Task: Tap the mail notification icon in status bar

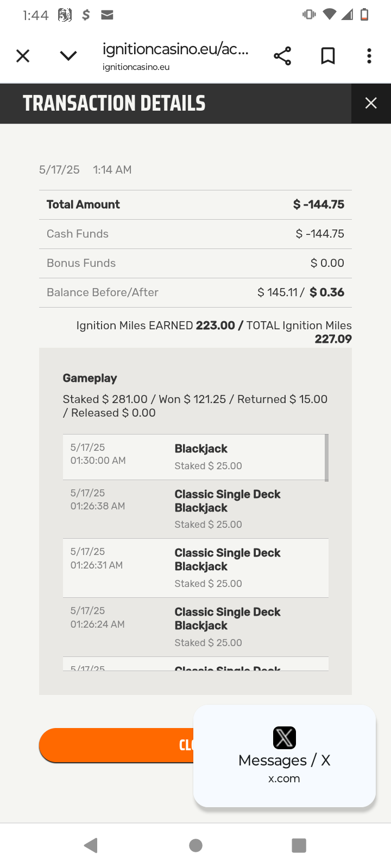Action: click(107, 15)
